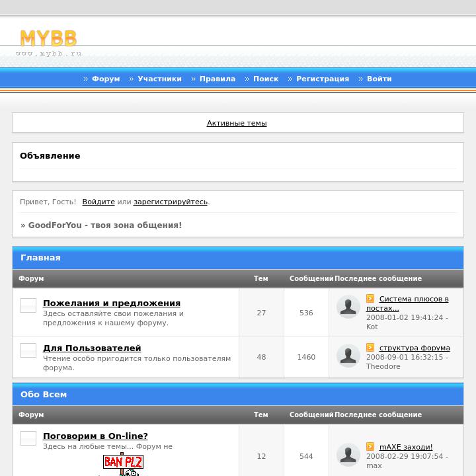The image size is (476, 476).
Task: Click the message count 544
Action: (x=306, y=456)
